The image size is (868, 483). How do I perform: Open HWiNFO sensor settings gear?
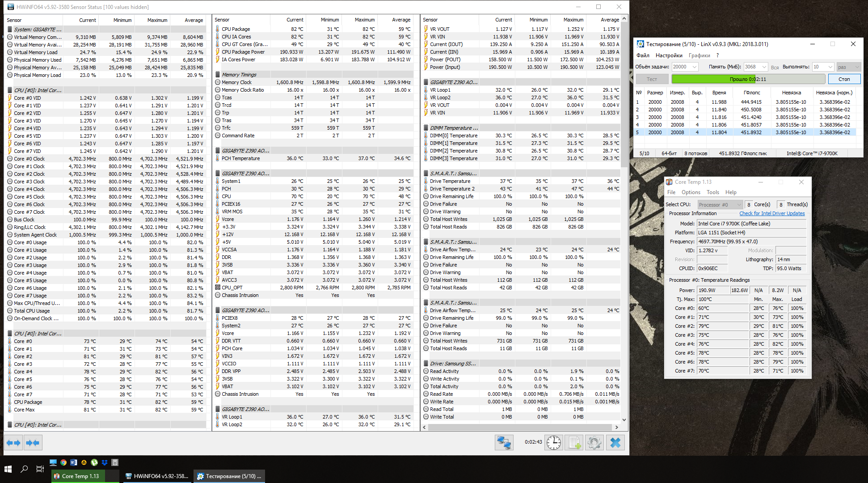point(594,443)
